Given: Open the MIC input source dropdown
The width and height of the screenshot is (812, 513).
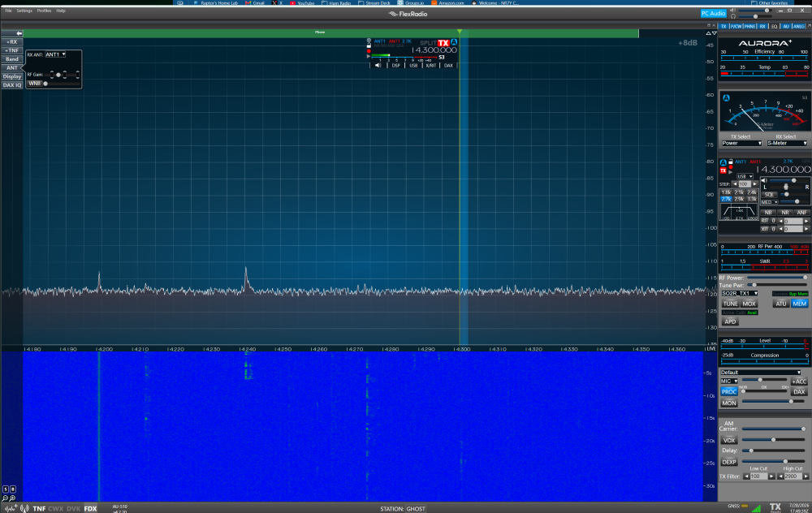Looking at the screenshot, I should click(728, 382).
